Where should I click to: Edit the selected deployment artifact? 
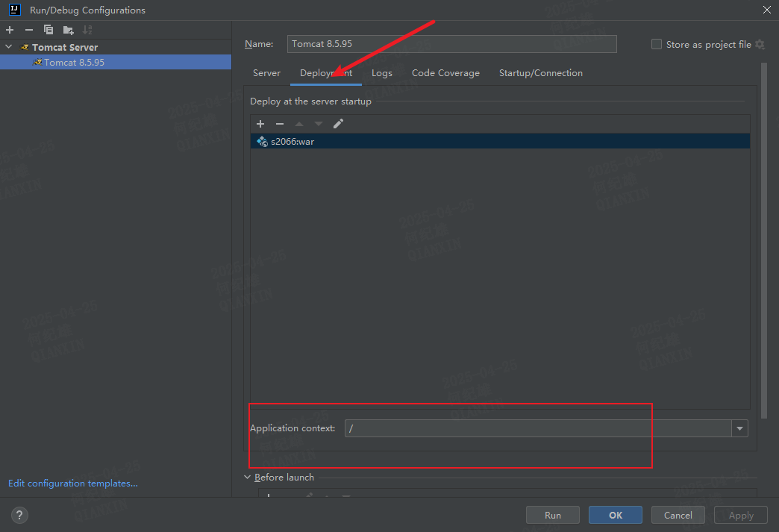tap(338, 124)
